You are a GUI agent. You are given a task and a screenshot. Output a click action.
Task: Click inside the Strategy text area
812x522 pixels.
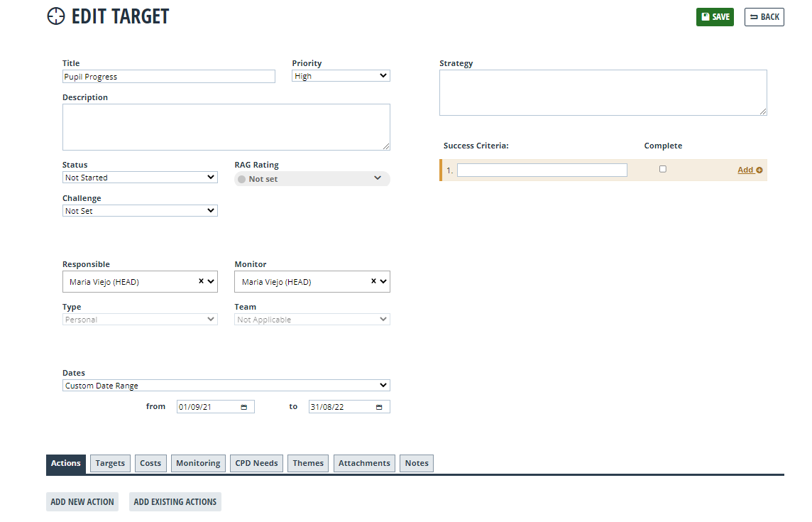[603, 93]
